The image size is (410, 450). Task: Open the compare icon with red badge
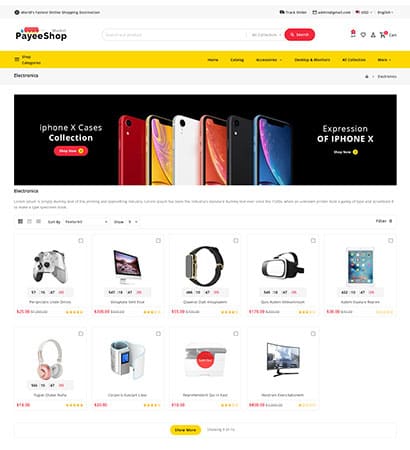[353, 34]
